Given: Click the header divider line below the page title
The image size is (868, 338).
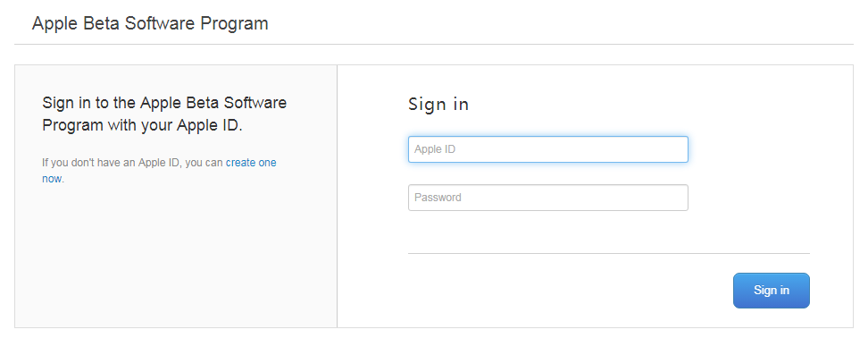Looking at the screenshot, I should pyautogui.click(x=434, y=45).
